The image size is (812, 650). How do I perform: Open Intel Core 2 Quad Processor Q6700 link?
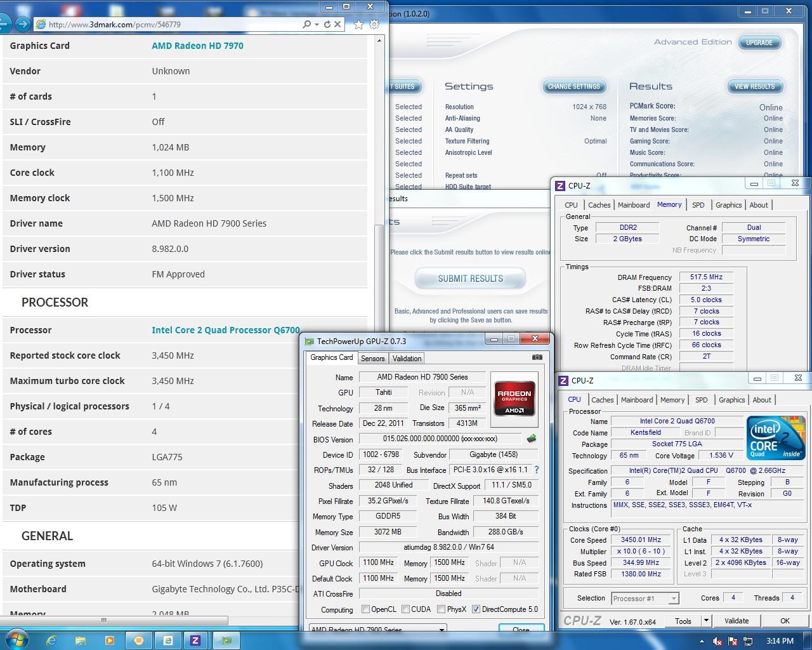click(226, 330)
